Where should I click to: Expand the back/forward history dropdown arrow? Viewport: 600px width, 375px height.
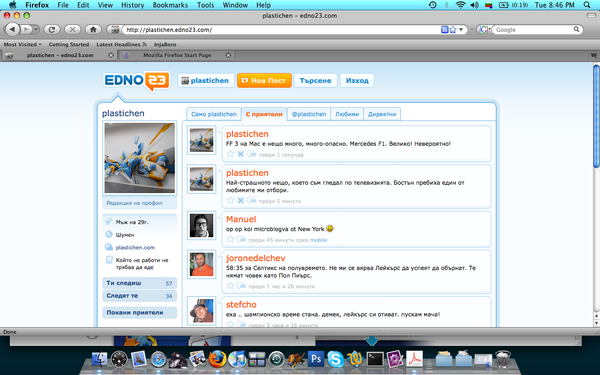point(36,29)
